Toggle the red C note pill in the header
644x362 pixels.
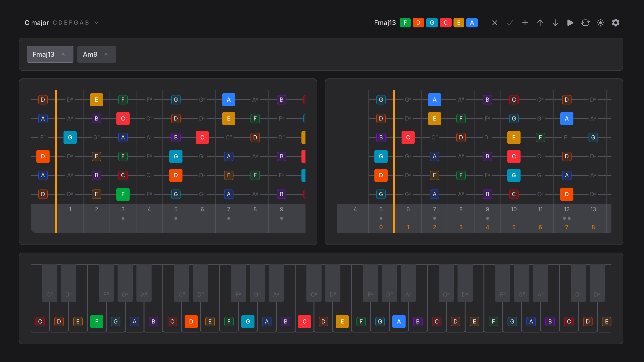tap(446, 22)
